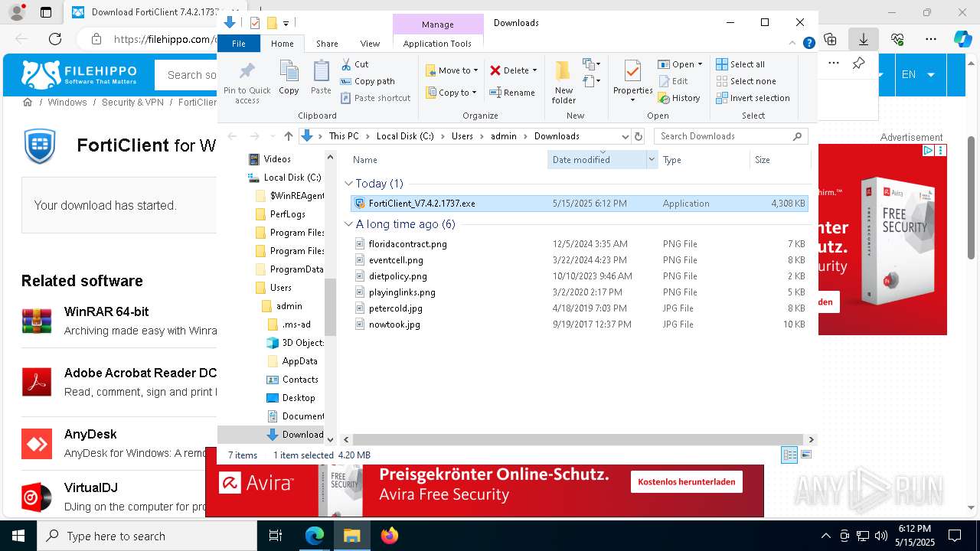Click the horizontal scrollbar in file list
This screenshot has height=551, width=980.
(x=578, y=440)
